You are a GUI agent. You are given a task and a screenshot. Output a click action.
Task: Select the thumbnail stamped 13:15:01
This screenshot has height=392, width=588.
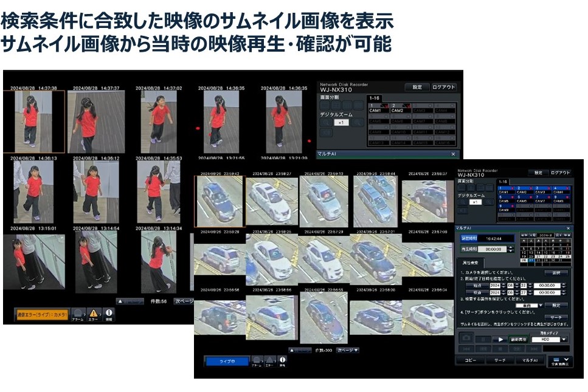coord(34,261)
